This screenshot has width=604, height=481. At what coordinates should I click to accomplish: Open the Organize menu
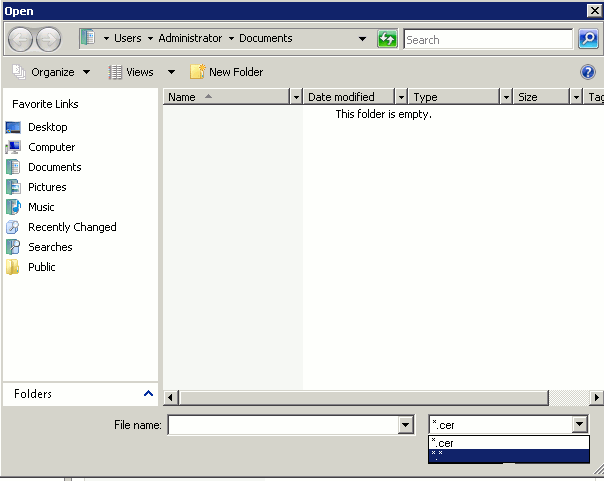[51, 72]
